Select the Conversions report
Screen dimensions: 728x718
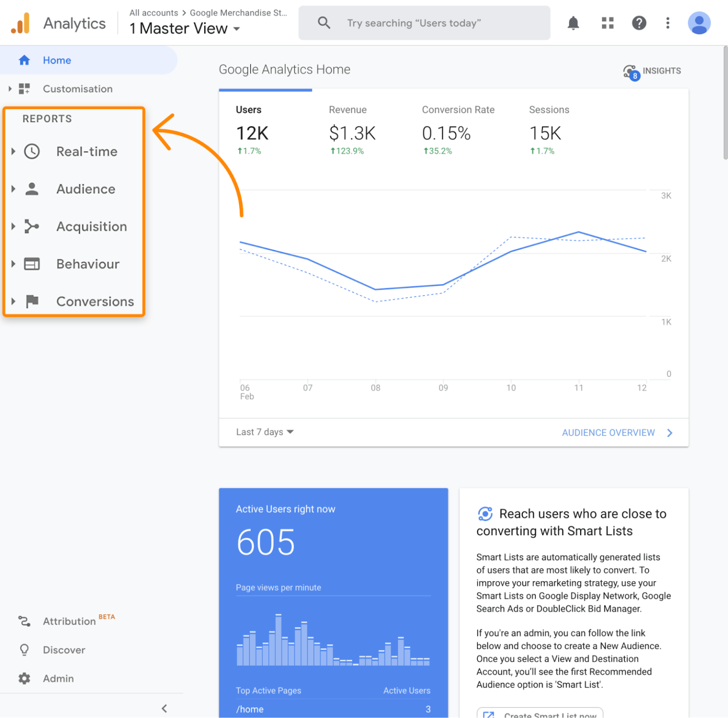pyautogui.click(x=95, y=301)
